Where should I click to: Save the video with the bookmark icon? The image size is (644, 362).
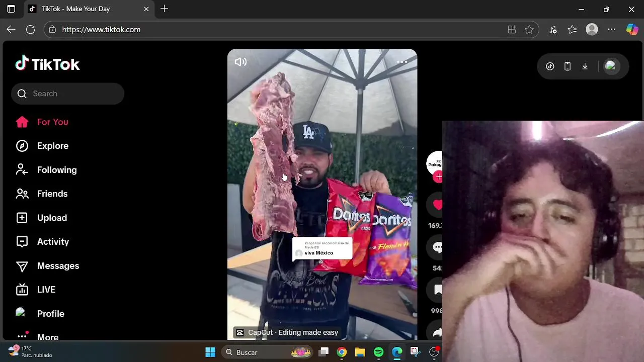(x=437, y=290)
